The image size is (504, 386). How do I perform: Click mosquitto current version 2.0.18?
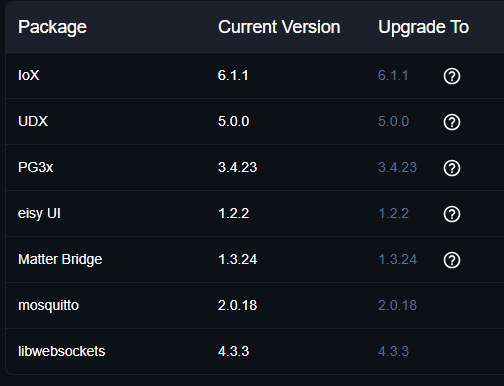pos(237,305)
